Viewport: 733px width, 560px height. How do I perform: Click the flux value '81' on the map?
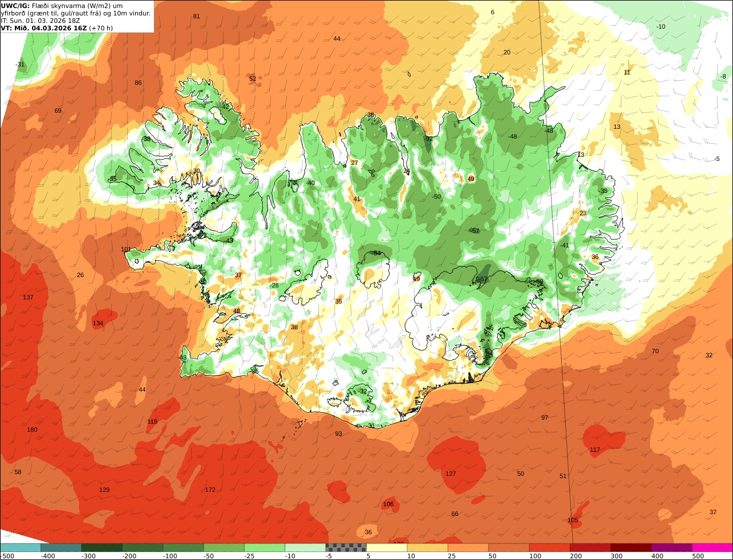(196, 16)
